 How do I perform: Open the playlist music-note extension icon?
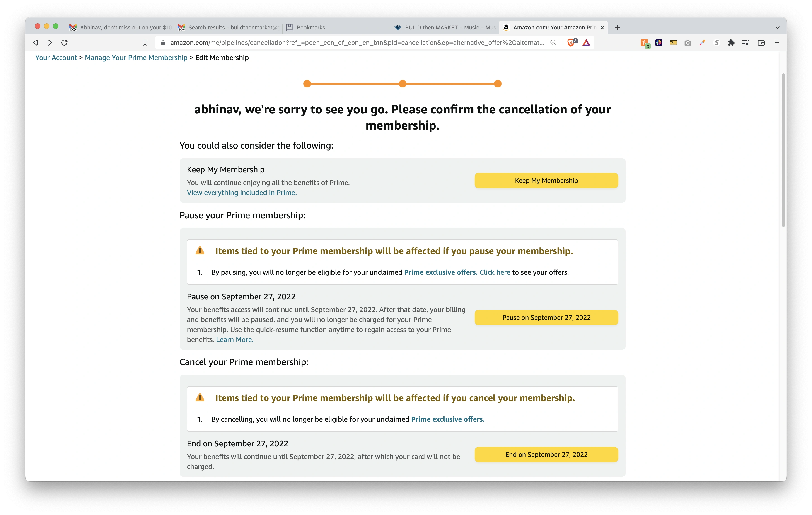(x=746, y=43)
